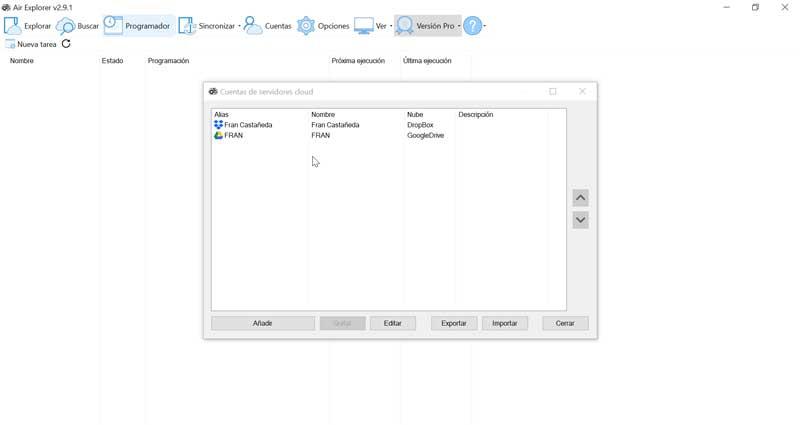Close the Cuentas de servidores cloud dialog

(x=582, y=91)
